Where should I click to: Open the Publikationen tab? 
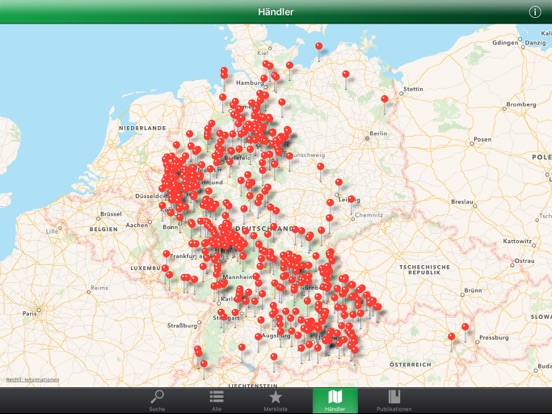click(x=394, y=401)
